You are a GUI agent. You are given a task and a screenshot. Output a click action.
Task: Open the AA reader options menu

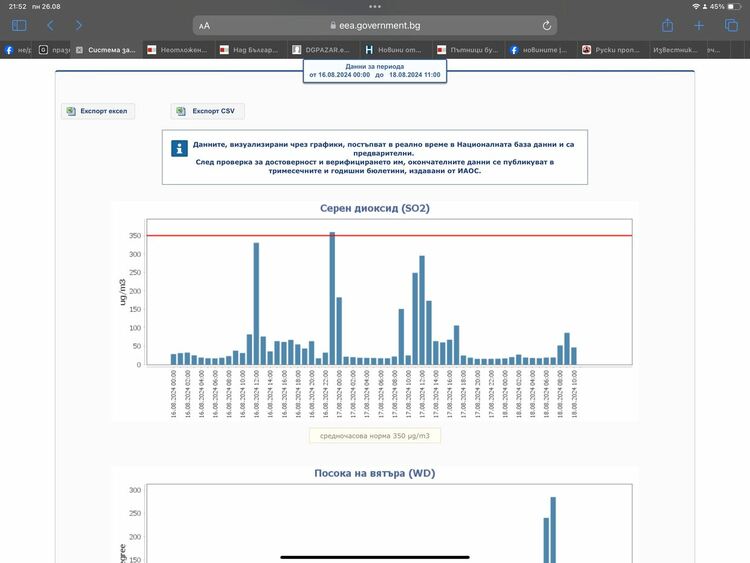[204, 25]
